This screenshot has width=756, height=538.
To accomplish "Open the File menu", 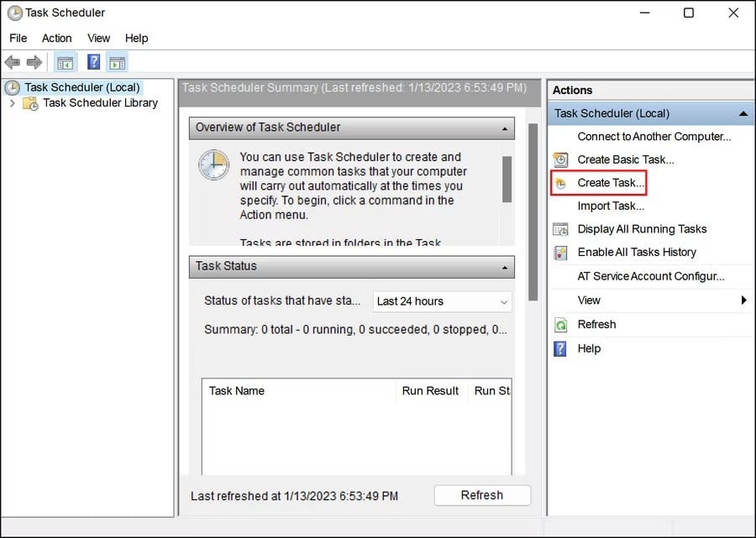I will click(18, 38).
